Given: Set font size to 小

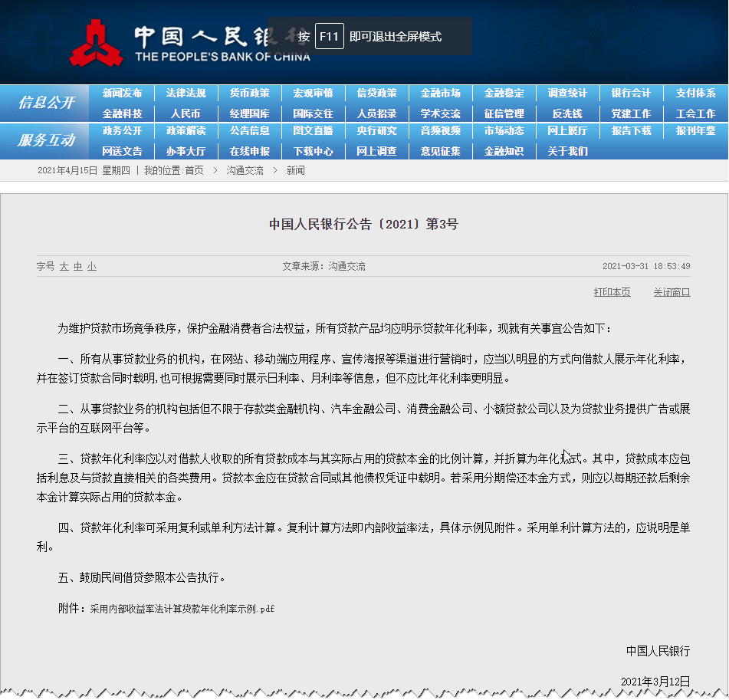Looking at the screenshot, I should click(x=92, y=267).
